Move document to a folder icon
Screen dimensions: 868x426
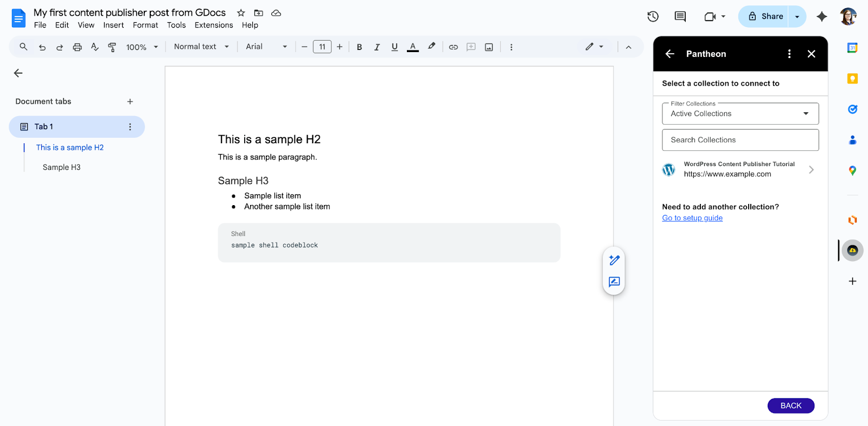[x=259, y=13]
